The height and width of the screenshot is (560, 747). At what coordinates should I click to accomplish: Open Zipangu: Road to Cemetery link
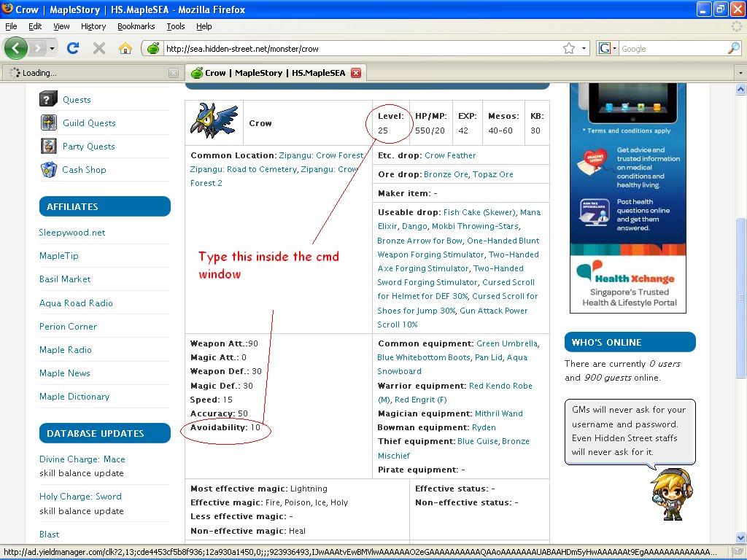(244, 169)
